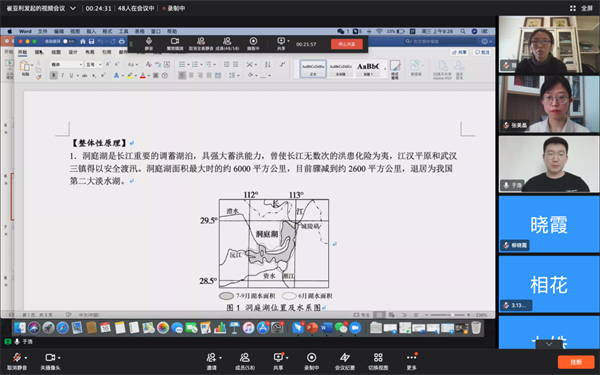Open Styles Pane in Word ribbon
The height and width of the screenshot is (375, 600).
(x=395, y=70)
